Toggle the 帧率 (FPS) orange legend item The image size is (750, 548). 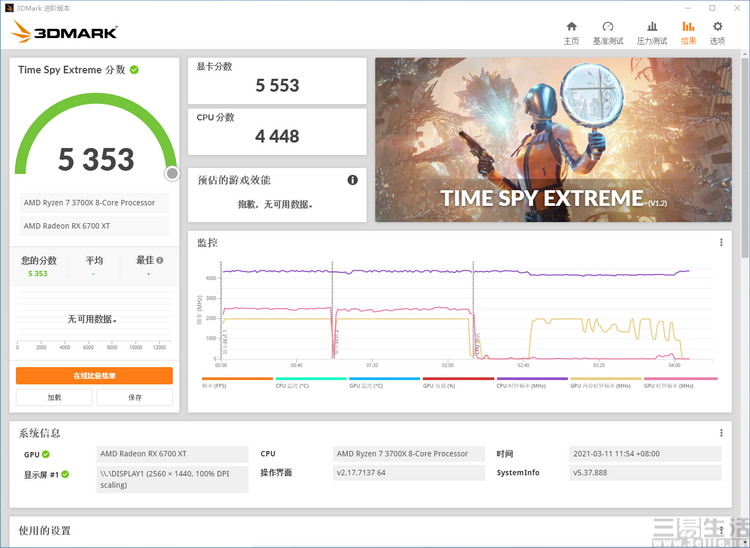pos(237,383)
